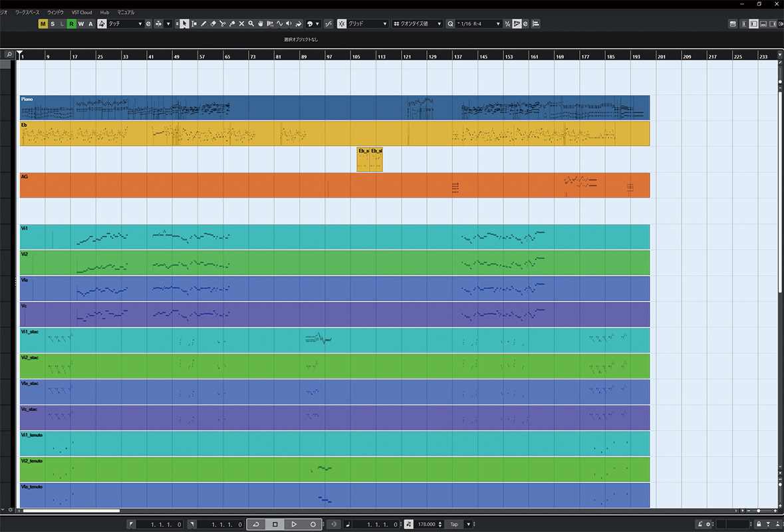The height and width of the screenshot is (532, 784).
Task: Click the Stop transport button
Action: 275,524
